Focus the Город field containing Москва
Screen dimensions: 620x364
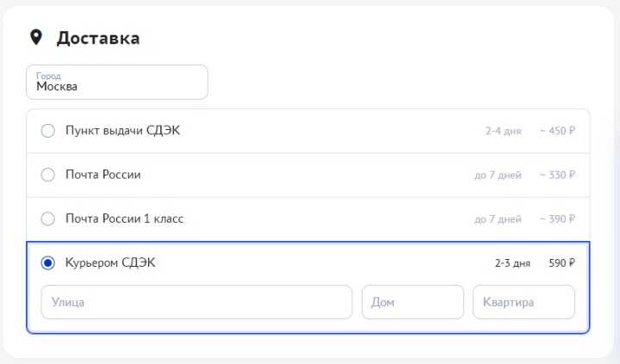(x=117, y=82)
